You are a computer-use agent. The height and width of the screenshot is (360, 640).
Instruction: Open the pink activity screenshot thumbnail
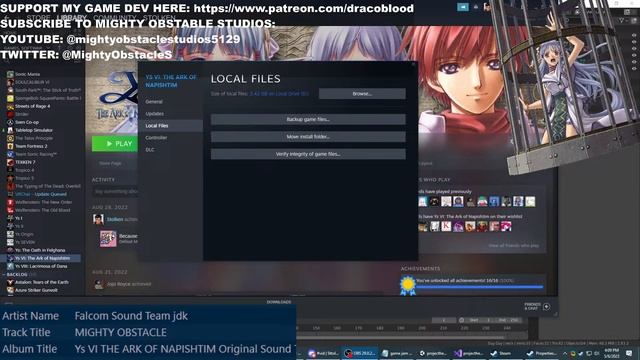(x=108, y=239)
